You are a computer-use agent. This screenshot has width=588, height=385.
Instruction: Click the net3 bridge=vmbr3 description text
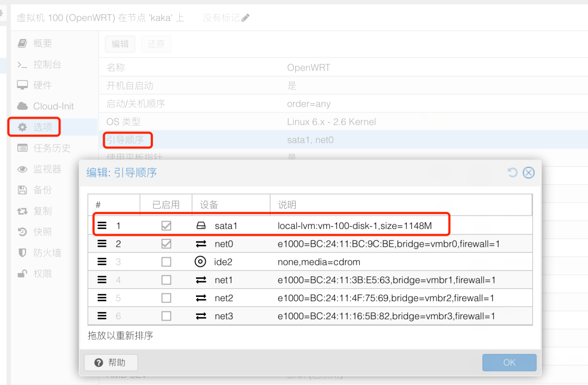click(x=386, y=316)
